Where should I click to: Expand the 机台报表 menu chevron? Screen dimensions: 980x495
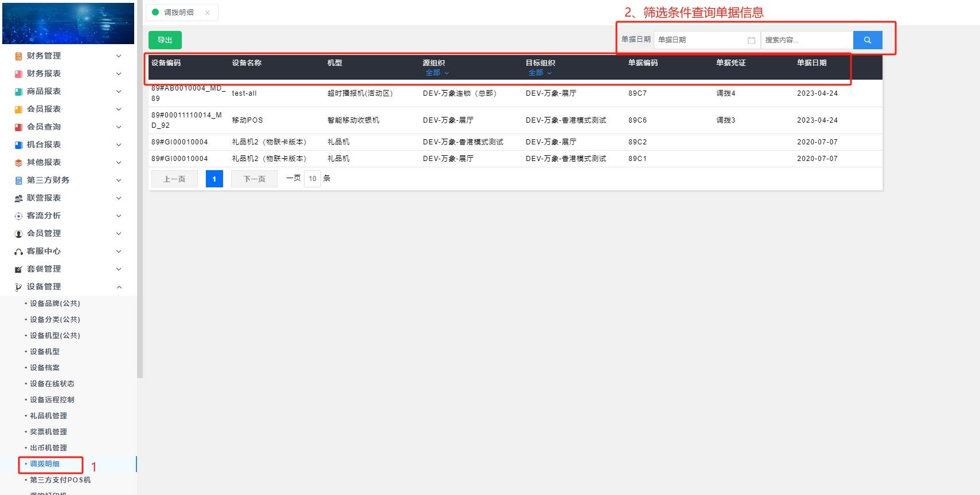(119, 145)
